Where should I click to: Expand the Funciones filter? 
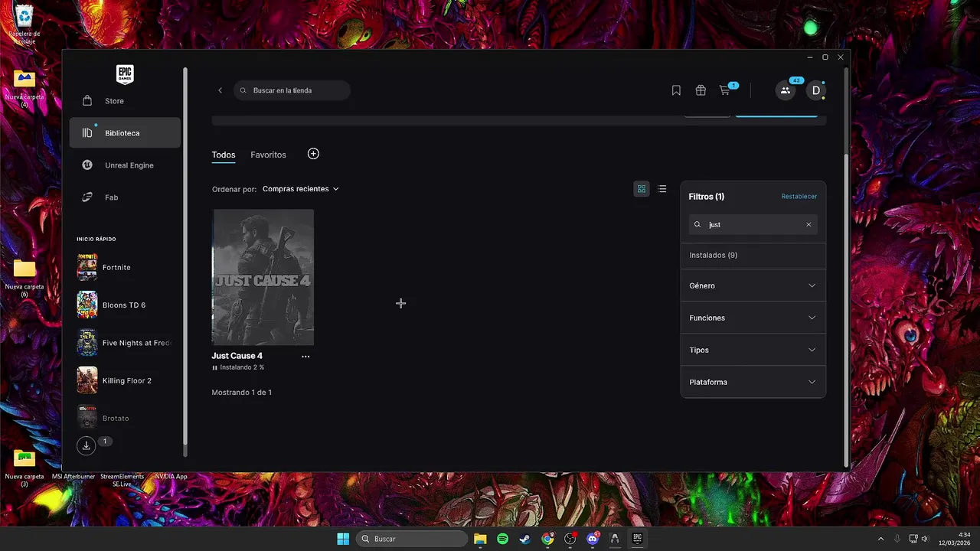coord(753,318)
